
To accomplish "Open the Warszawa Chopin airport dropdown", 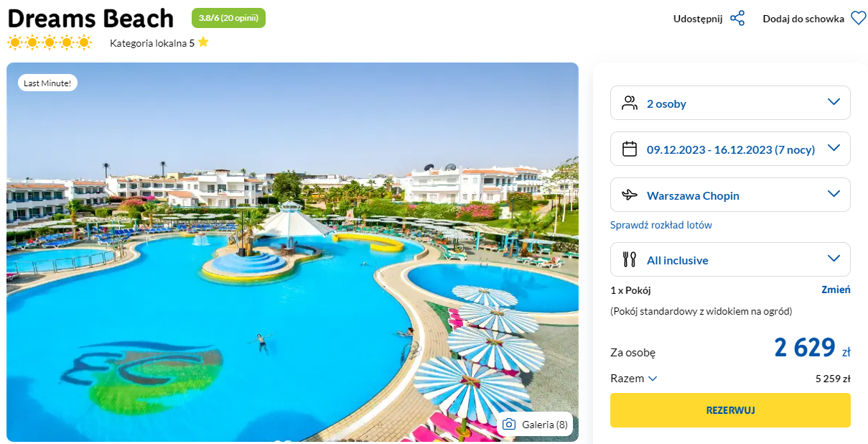I will [730, 195].
